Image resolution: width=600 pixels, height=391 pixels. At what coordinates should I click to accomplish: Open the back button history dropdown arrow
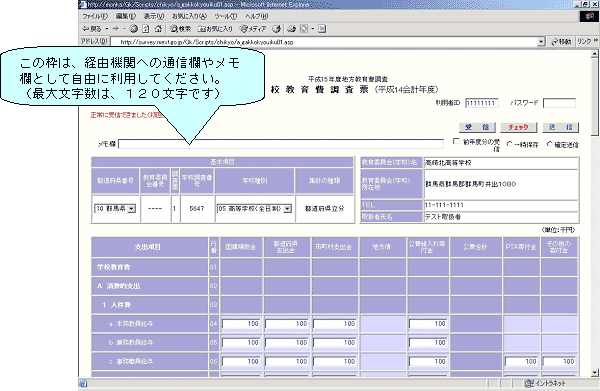click(107, 29)
